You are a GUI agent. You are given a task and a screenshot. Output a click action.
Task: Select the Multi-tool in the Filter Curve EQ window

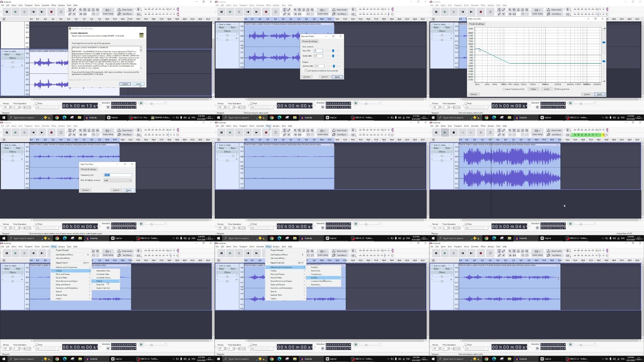click(503, 14)
